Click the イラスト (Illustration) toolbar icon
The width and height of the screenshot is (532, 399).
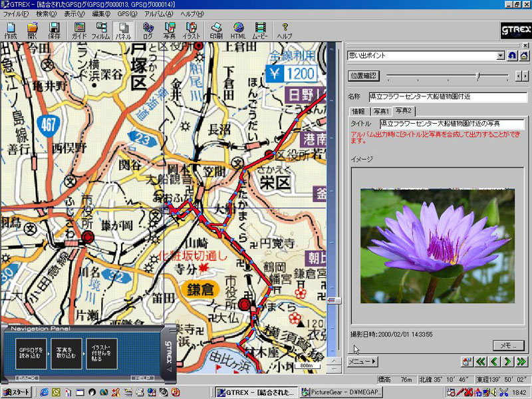[x=192, y=31]
